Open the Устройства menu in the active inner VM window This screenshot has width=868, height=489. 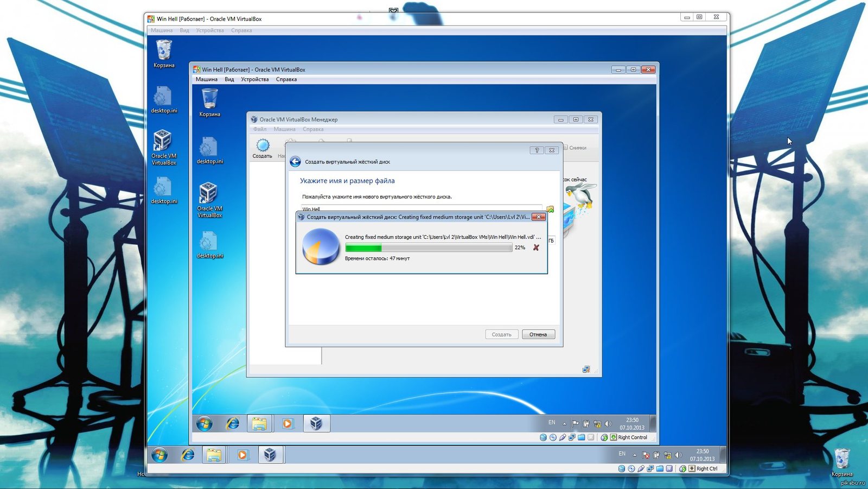pos(254,79)
